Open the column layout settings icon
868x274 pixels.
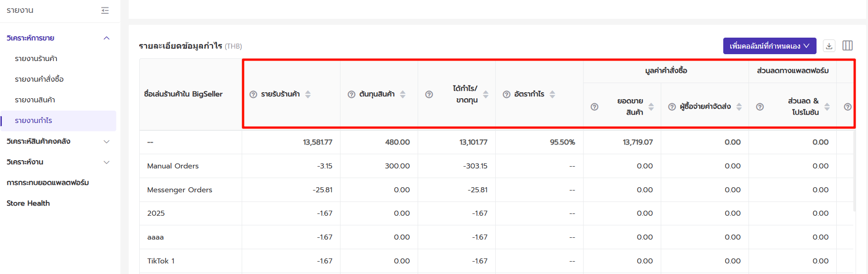[848, 45]
